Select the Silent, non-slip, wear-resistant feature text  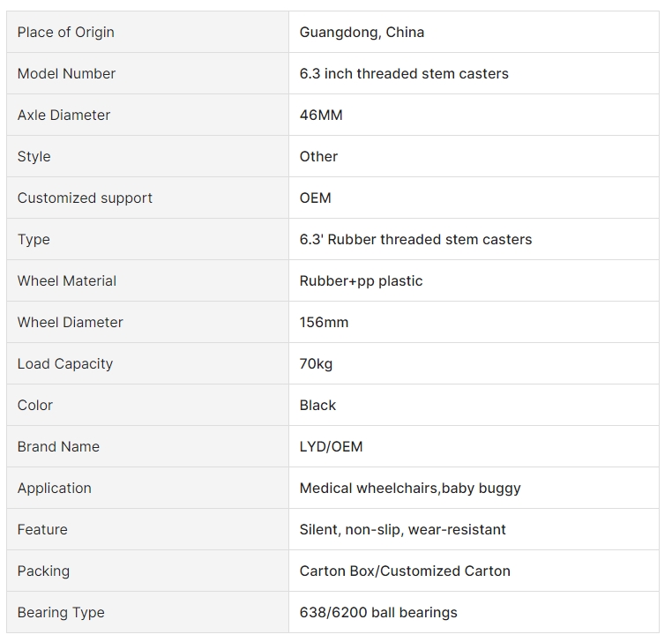click(x=402, y=530)
